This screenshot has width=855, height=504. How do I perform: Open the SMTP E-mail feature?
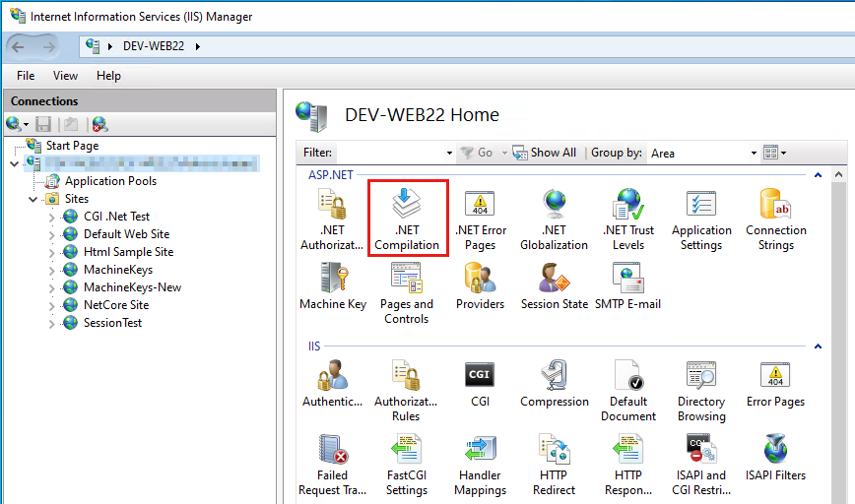[627, 285]
